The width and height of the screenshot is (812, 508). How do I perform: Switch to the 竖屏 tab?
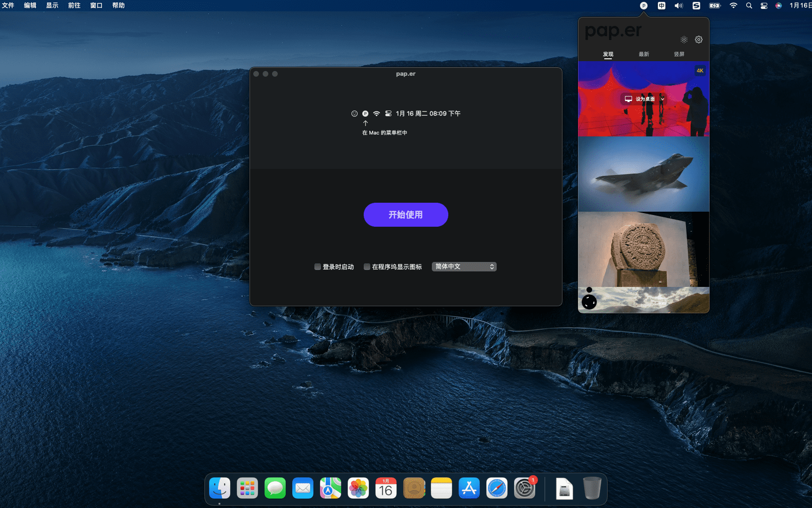coord(679,54)
